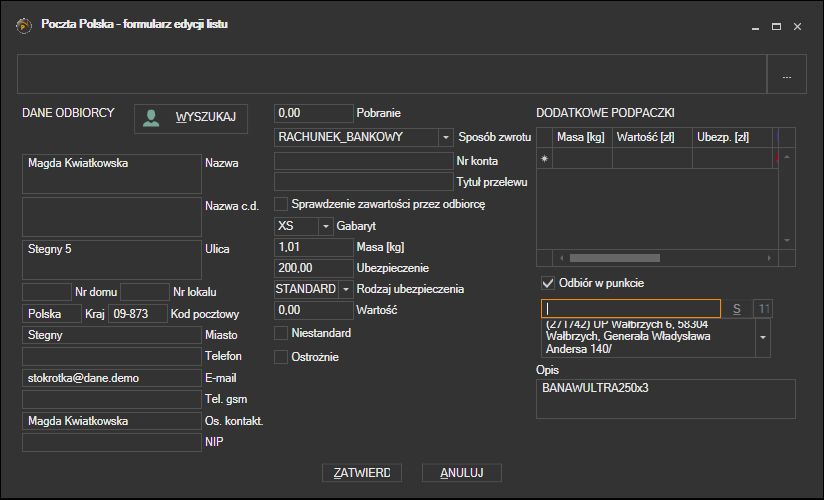This screenshot has height=500, width=824.
Task: Click the Wartość [zł] column header
Action: (x=652, y=138)
